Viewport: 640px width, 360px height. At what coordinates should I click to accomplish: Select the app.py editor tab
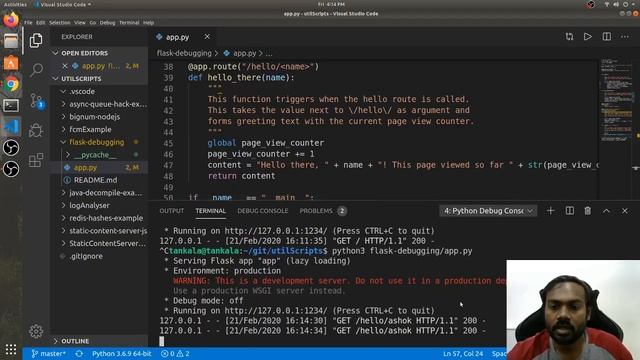(x=183, y=37)
